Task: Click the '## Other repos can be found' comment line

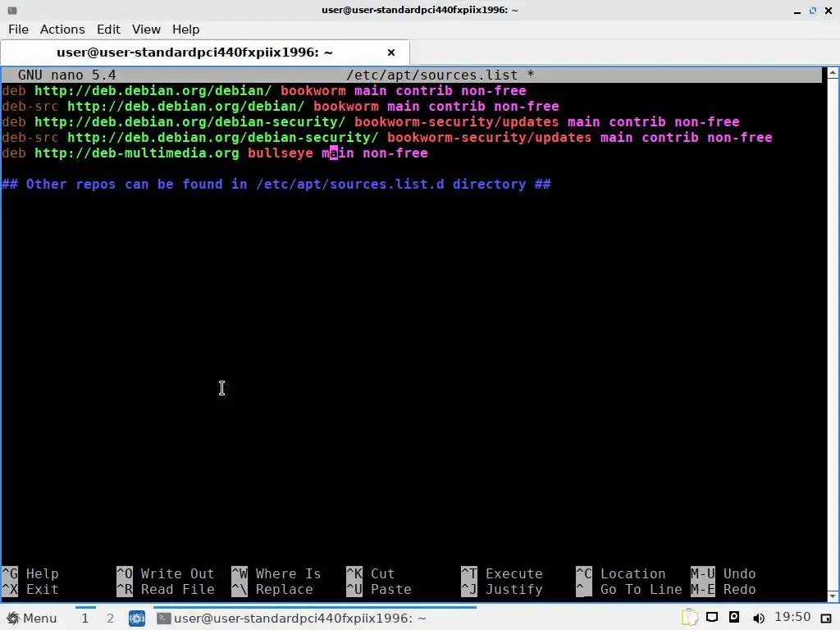Action: click(x=276, y=185)
